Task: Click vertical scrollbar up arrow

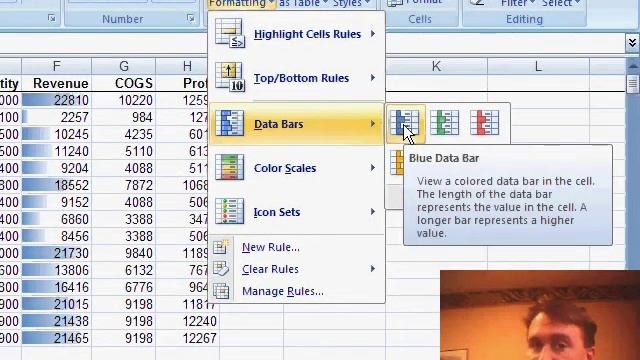Action: [633, 65]
